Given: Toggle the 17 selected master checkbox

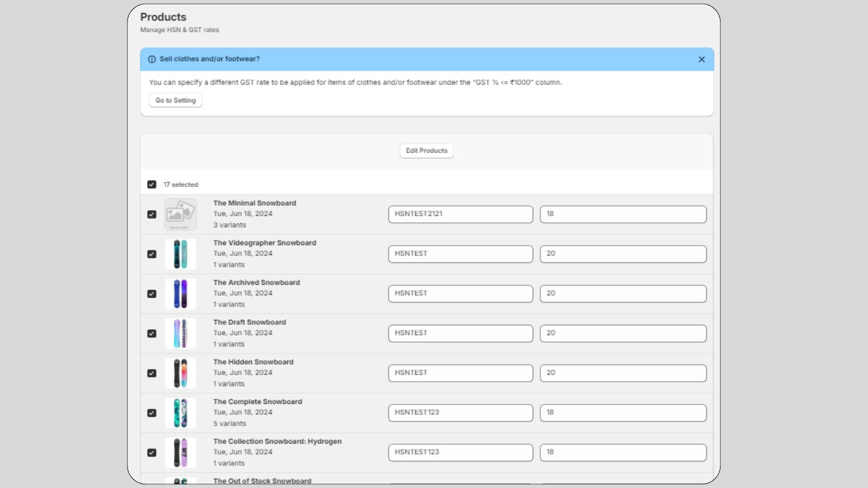Looking at the screenshot, I should click(x=152, y=184).
